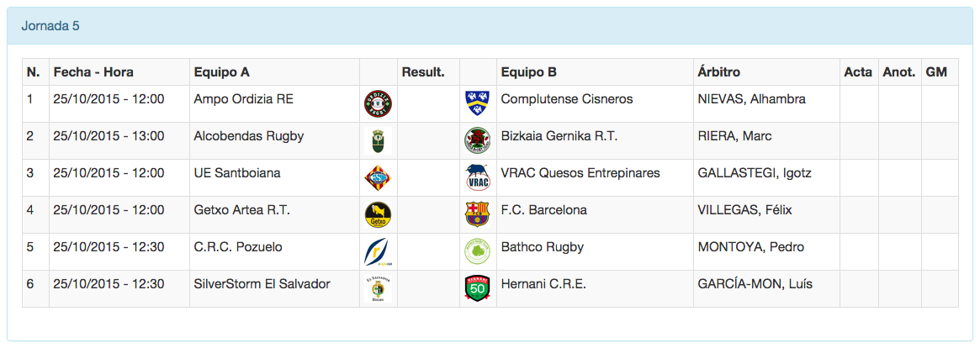The height and width of the screenshot is (348, 980).
Task: Click the UE Santboiana team crest
Action: [377, 178]
